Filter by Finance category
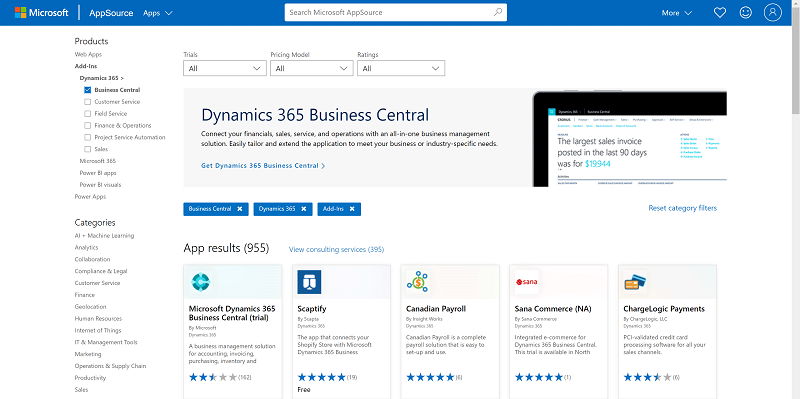800x399 pixels. pos(85,295)
